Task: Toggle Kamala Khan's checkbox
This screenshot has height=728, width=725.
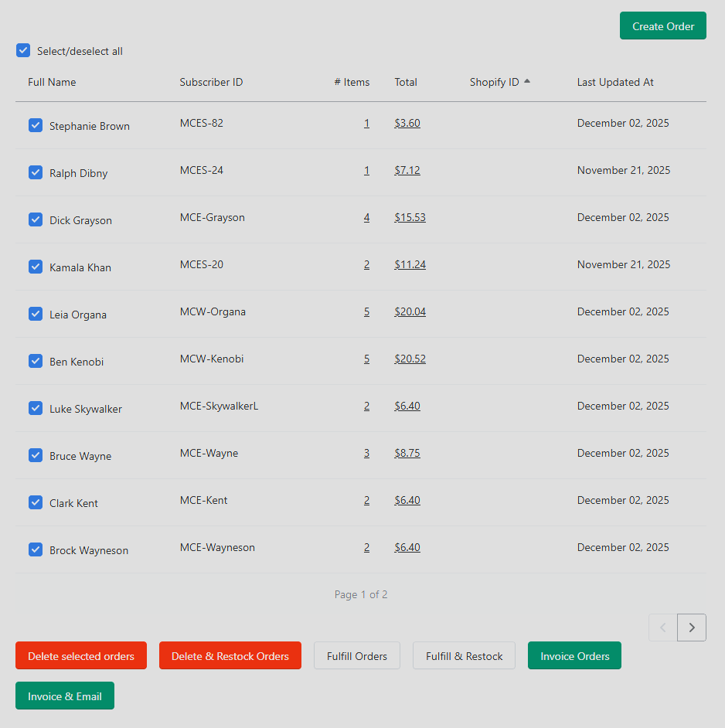Action: click(x=36, y=267)
